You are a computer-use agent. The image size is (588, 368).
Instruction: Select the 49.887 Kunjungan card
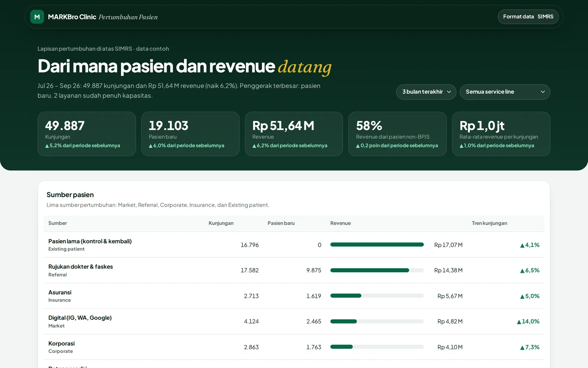(x=87, y=134)
